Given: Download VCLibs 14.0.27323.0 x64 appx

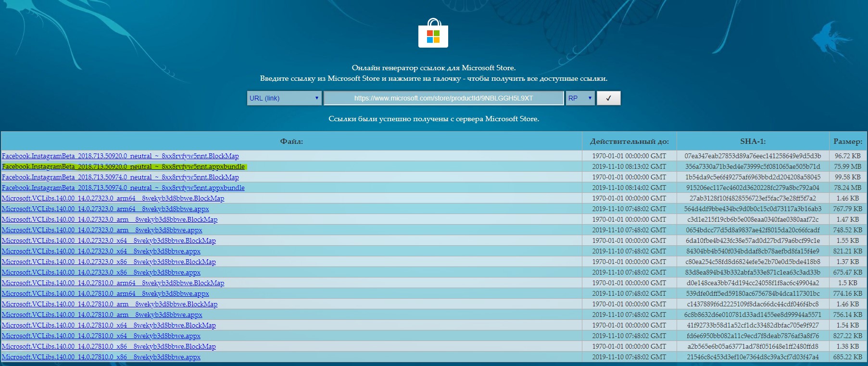Looking at the screenshot, I should 101,251.
